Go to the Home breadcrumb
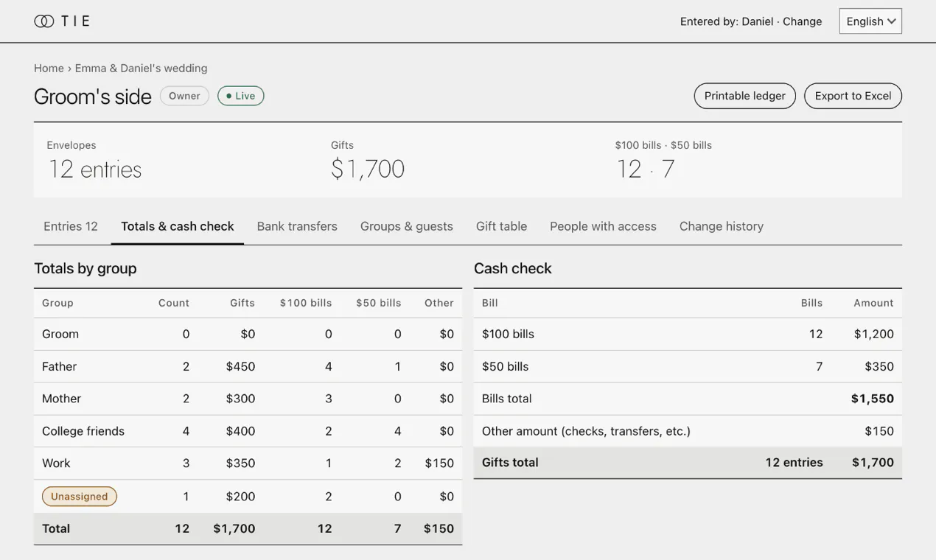This screenshot has width=936, height=560. pos(49,68)
